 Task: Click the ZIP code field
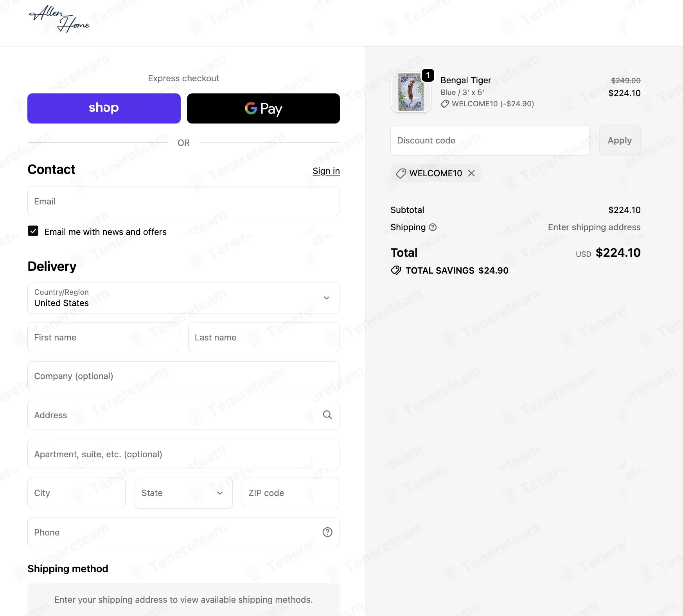291,493
